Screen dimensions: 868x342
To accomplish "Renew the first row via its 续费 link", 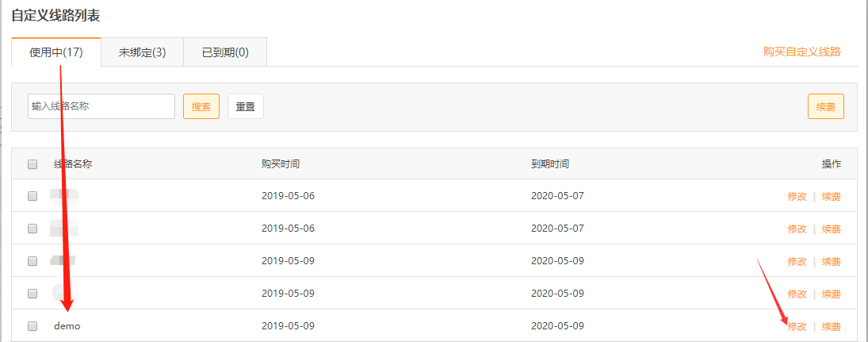I will click(831, 196).
